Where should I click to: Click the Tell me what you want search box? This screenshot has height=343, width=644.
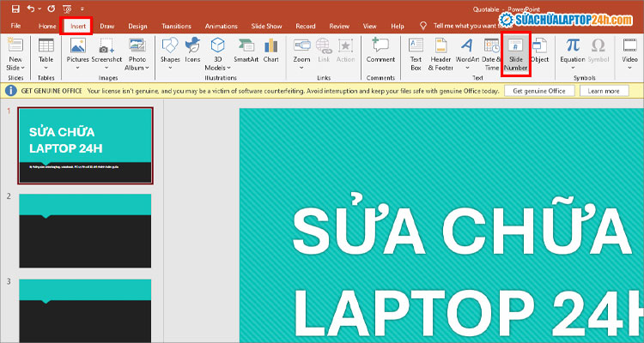pyautogui.click(x=465, y=26)
